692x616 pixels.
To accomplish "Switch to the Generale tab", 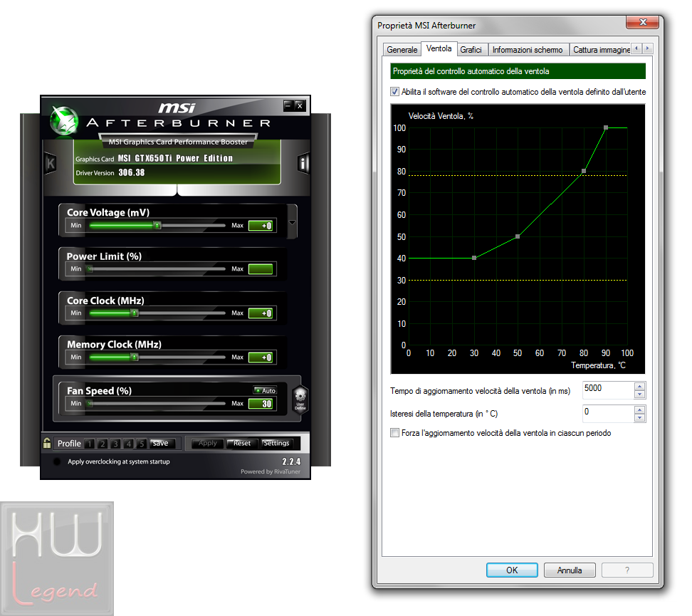I will (x=402, y=50).
